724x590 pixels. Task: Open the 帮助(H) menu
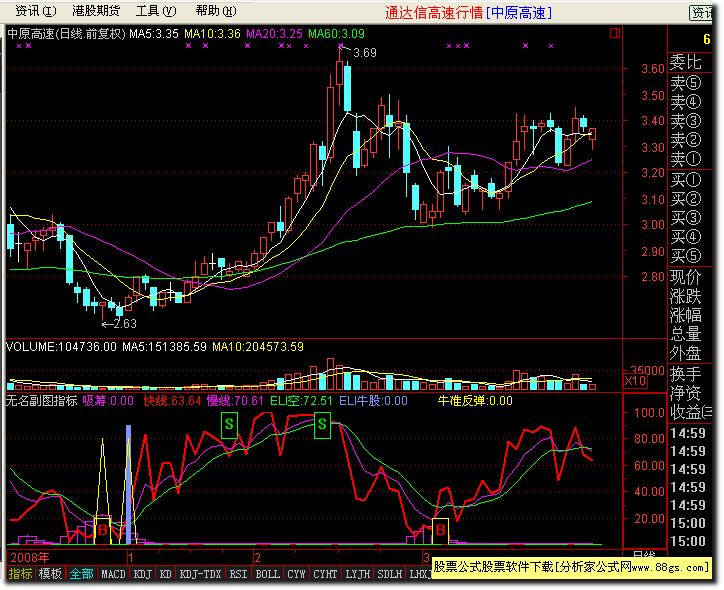click(x=216, y=11)
